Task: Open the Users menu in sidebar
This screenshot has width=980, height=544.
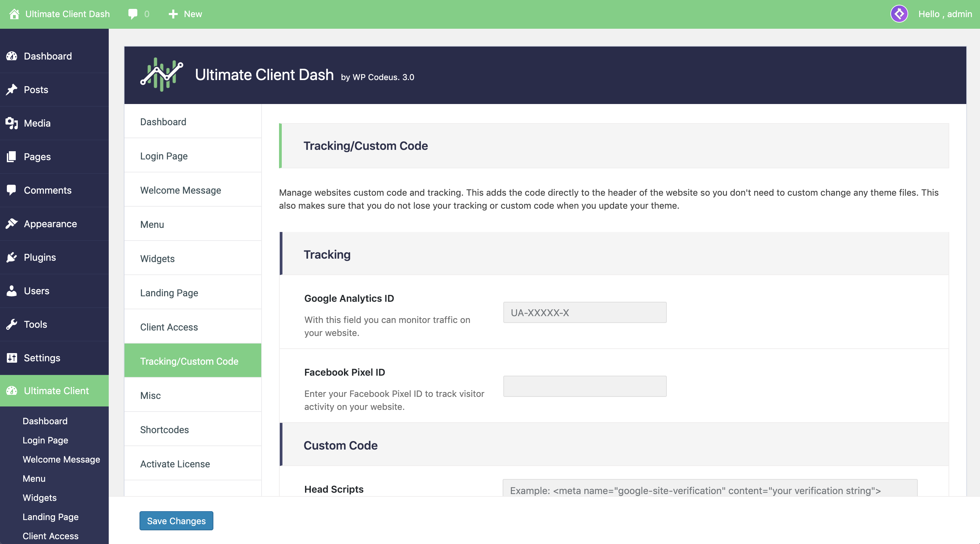Action: [37, 291]
